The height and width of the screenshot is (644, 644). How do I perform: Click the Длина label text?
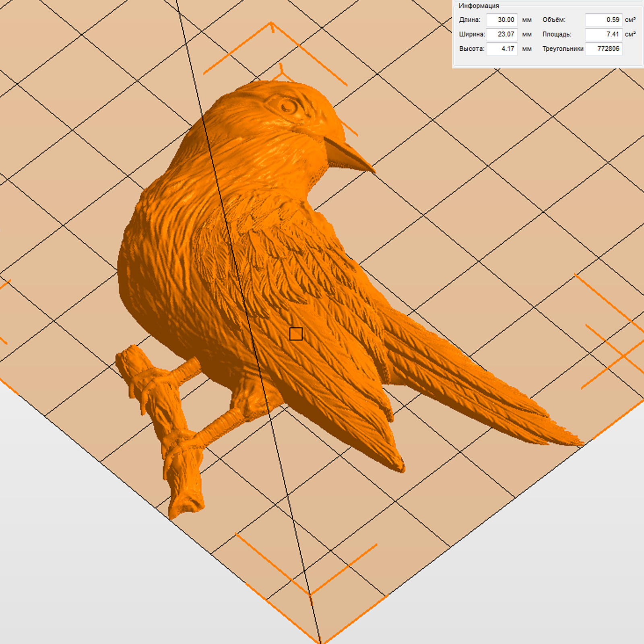tap(469, 20)
